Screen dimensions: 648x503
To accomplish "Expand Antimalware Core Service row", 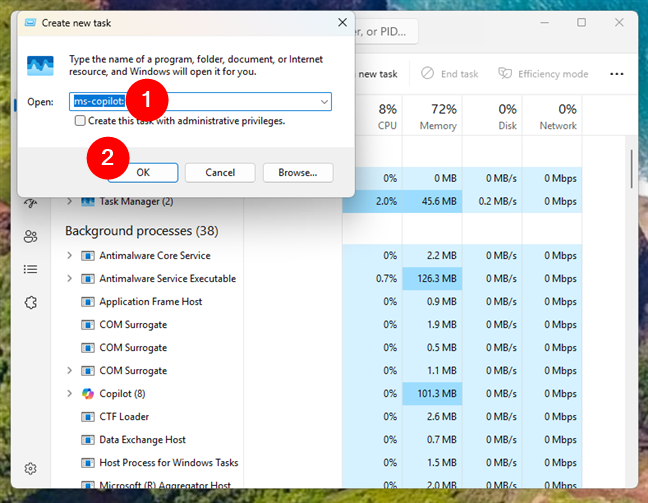I will pyautogui.click(x=69, y=255).
